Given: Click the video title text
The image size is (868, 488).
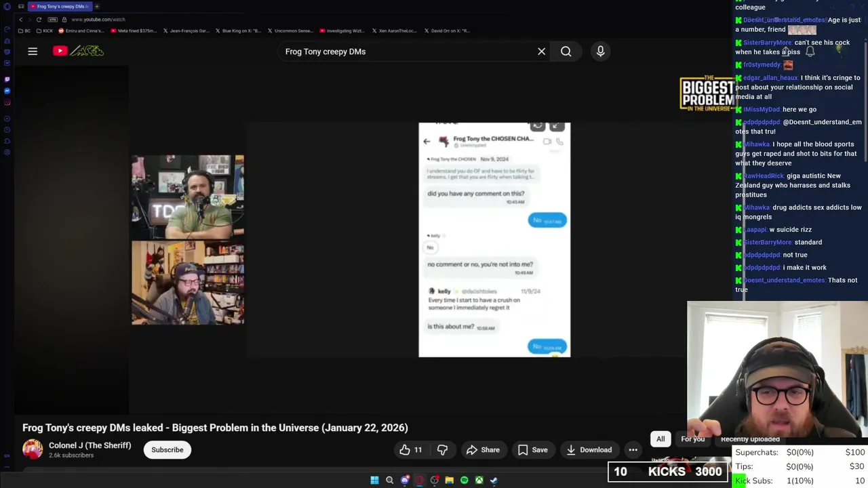Looking at the screenshot, I should pyautogui.click(x=215, y=428).
